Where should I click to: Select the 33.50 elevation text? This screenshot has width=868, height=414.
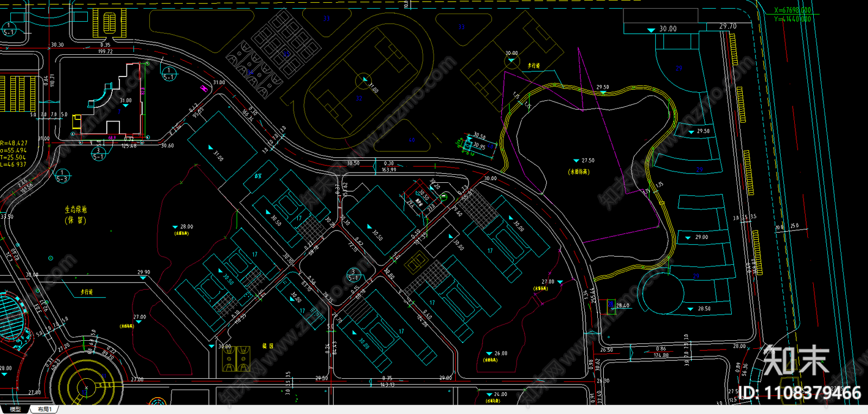pos(7,216)
